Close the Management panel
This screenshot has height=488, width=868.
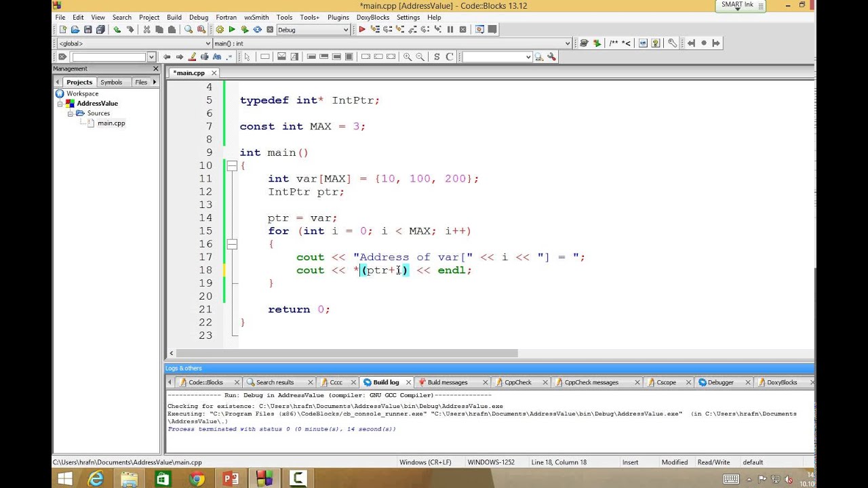[x=155, y=68]
